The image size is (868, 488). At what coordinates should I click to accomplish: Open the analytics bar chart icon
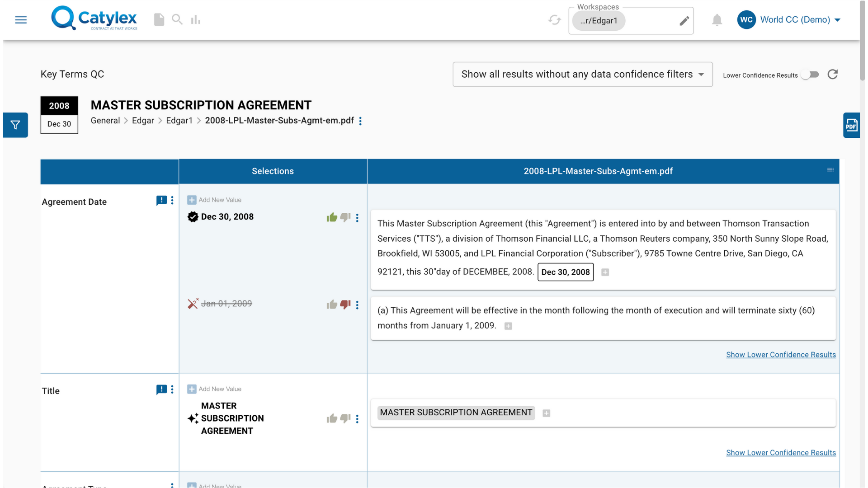point(195,19)
